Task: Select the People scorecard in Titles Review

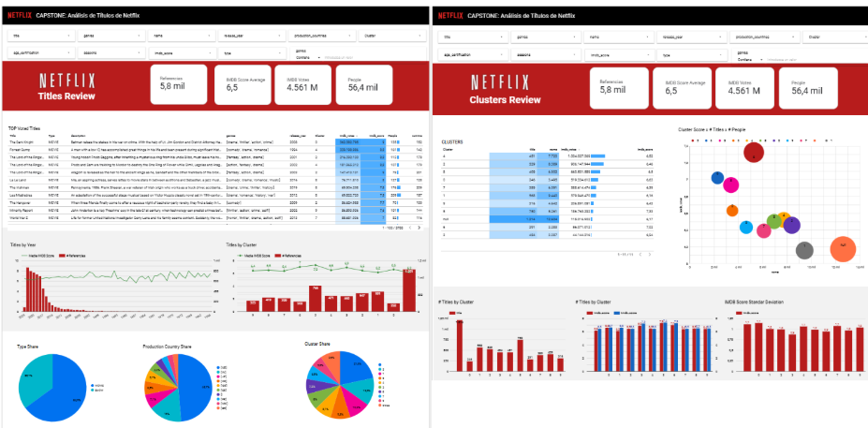Action: click(x=363, y=84)
